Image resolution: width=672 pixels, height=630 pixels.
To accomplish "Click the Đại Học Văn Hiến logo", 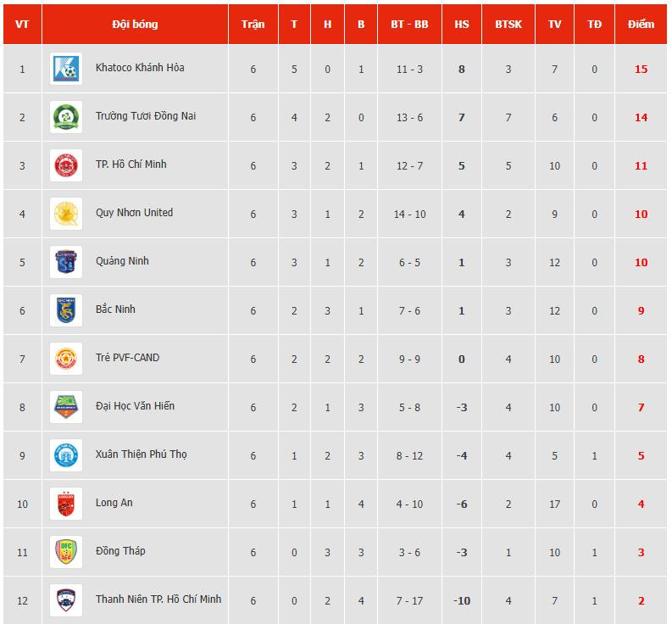I will tap(66, 407).
